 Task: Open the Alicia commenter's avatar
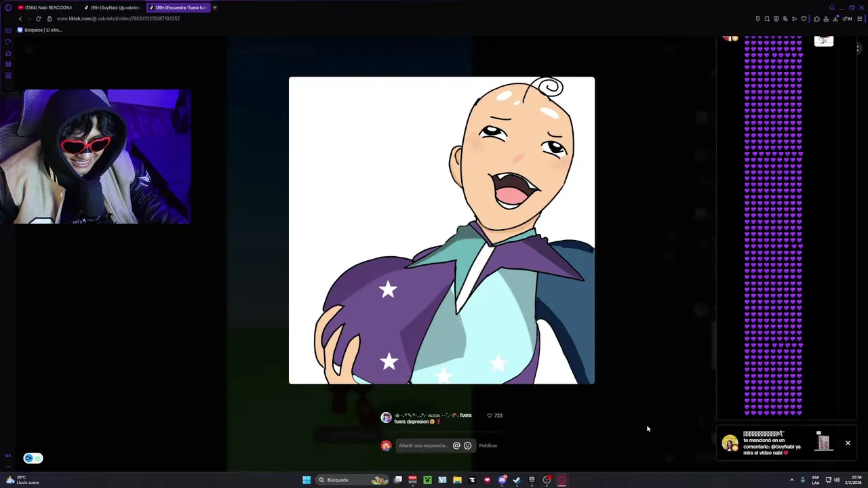pos(386,418)
